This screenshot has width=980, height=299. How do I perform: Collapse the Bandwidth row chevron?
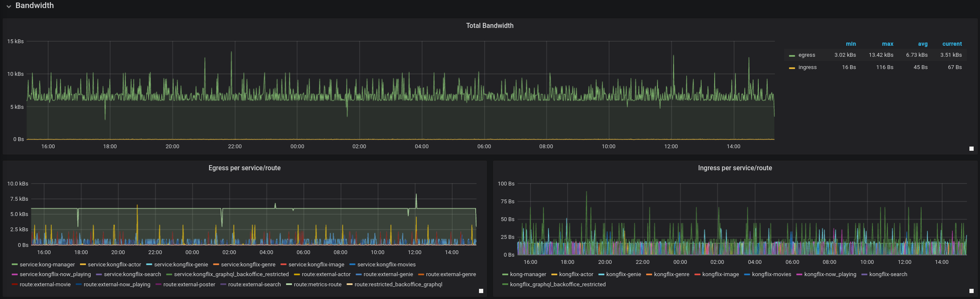pos(8,6)
